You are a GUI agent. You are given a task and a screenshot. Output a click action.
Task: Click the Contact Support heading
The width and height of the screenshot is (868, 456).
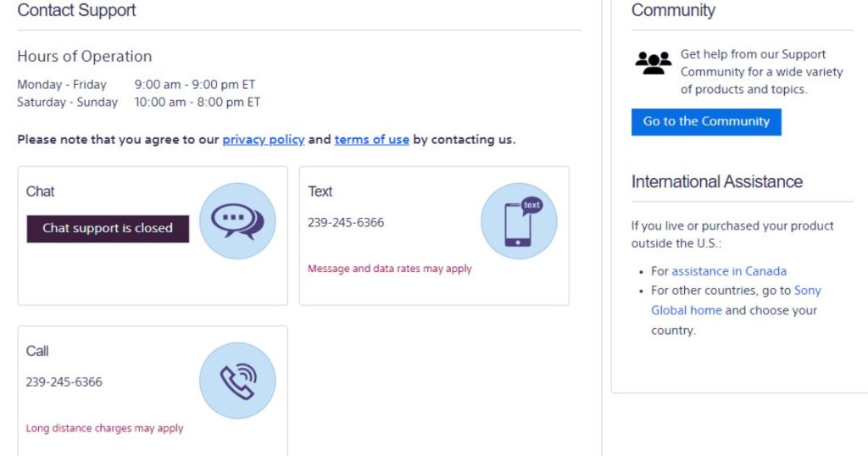[x=76, y=10]
